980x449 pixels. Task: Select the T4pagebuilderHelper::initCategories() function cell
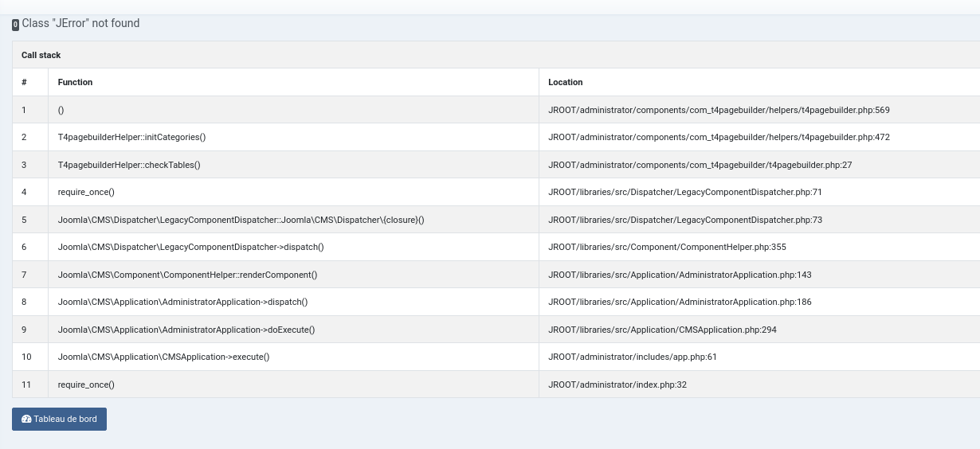tap(132, 137)
